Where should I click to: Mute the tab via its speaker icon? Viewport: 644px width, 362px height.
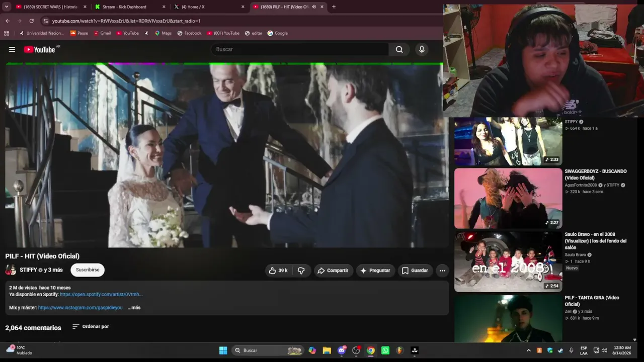[314, 7]
